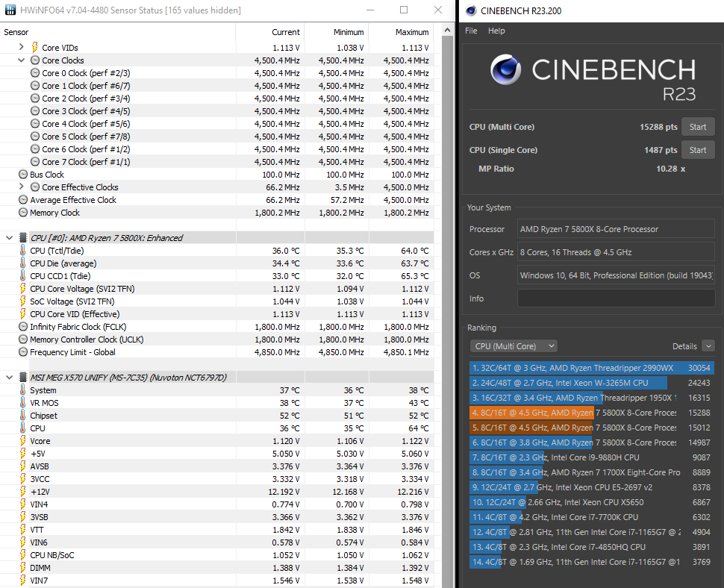Click the Average Effective Clock icon

click(23, 200)
